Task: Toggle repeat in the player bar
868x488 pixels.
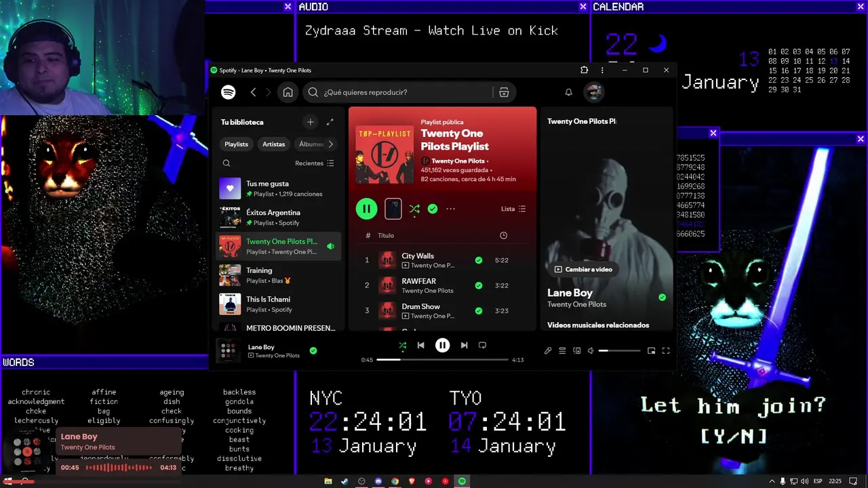Action: [482, 345]
